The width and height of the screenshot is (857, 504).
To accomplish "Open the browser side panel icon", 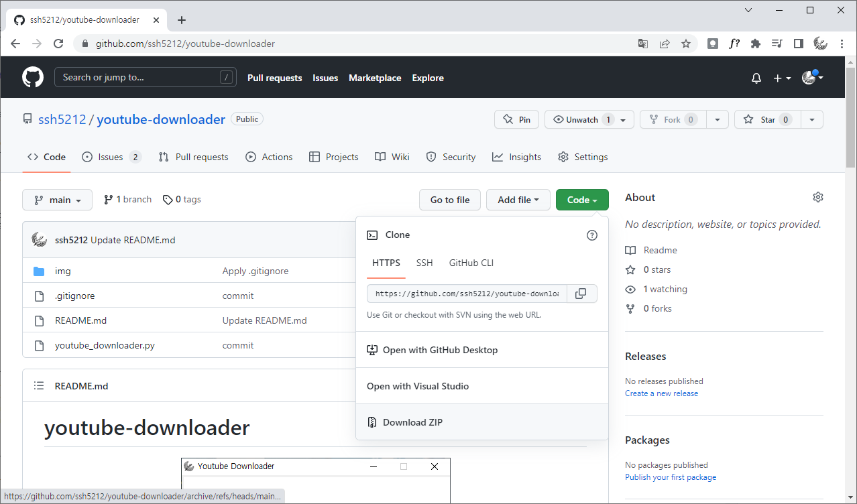I will click(798, 44).
